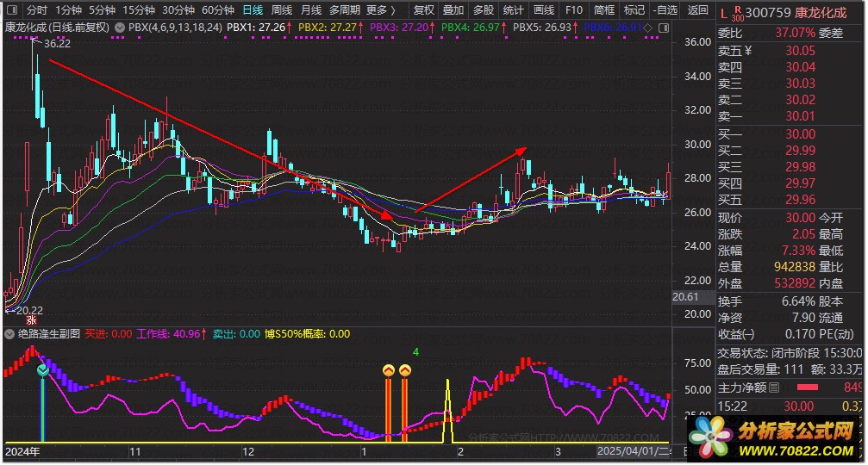Click the 康龙化成(日线.前复权) chart title
Screen dimensions: 868x465
click(58, 27)
